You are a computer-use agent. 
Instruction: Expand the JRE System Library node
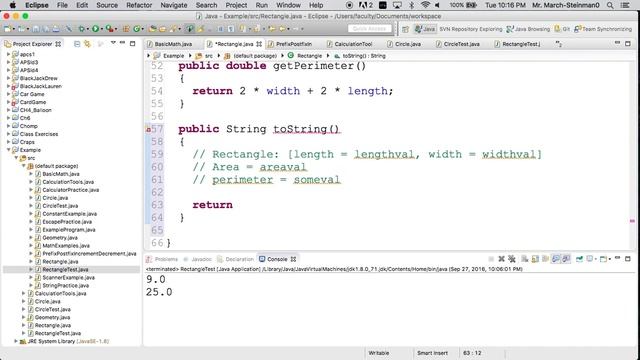[x=16, y=341]
